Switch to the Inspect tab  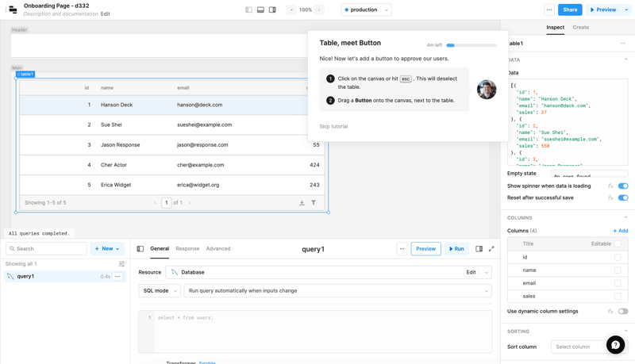pos(555,28)
